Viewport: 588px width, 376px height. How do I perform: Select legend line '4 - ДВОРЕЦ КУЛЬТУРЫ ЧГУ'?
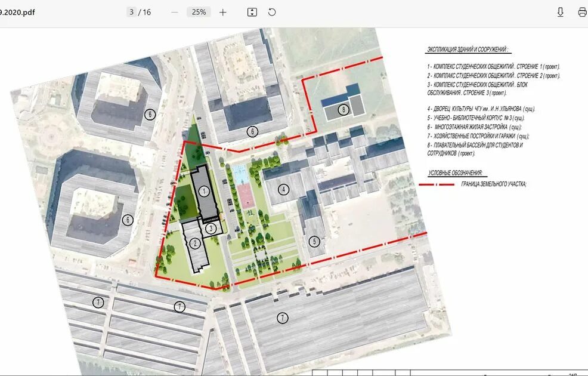coord(481,109)
